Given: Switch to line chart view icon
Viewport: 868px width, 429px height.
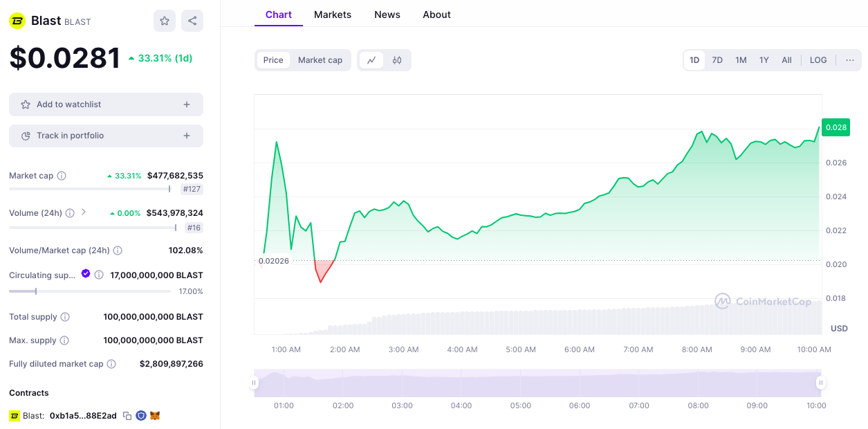Looking at the screenshot, I should pos(371,60).
